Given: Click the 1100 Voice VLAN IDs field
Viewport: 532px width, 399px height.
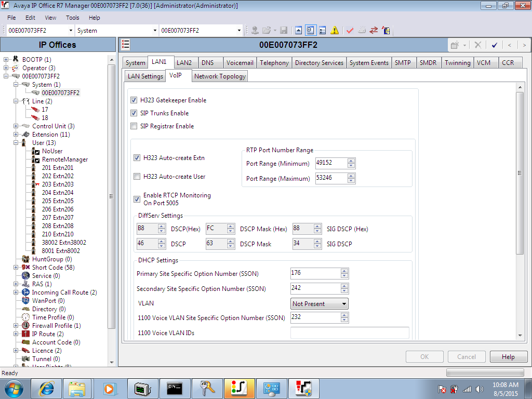Looking at the screenshot, I should [350, 332].
